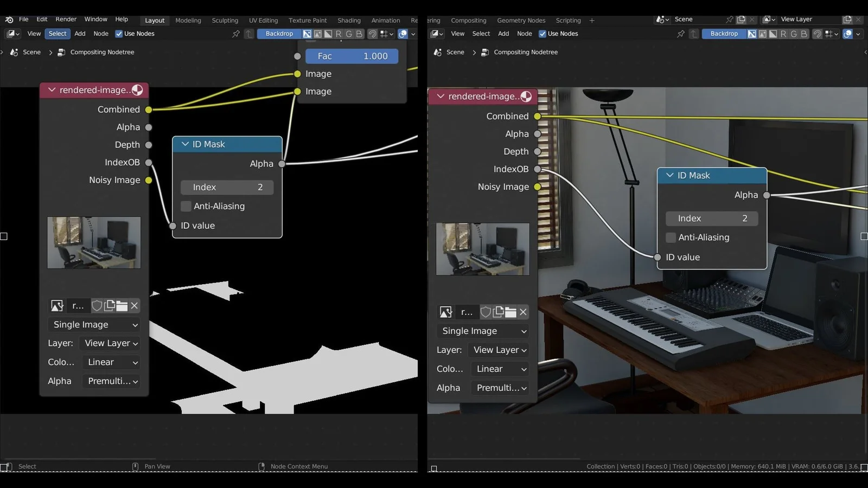
Task: Collapse the left ID Mask node
Action: (x=186, y=144)
